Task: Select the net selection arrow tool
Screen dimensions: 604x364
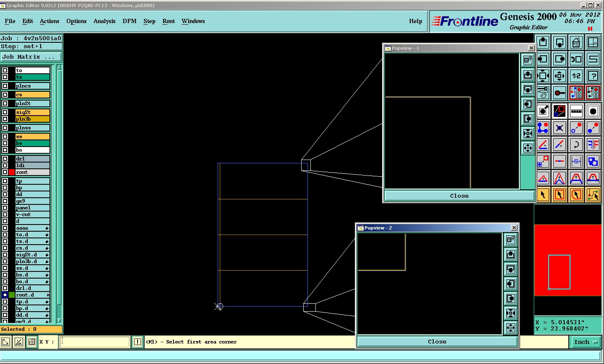Action: tap(593, 195)
